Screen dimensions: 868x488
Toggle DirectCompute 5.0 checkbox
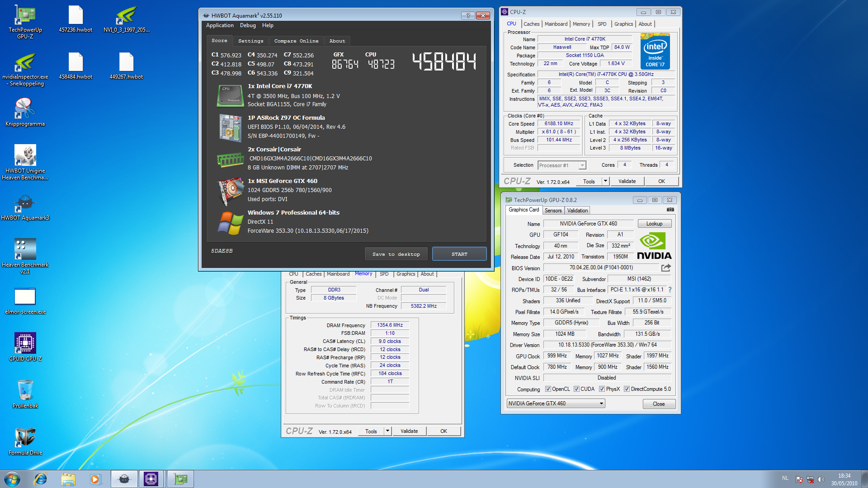(627, 389)
